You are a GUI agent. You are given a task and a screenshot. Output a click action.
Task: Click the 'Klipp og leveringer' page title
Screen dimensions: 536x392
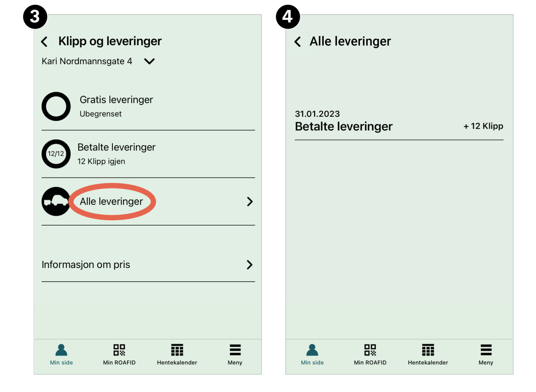pos(110,41)
